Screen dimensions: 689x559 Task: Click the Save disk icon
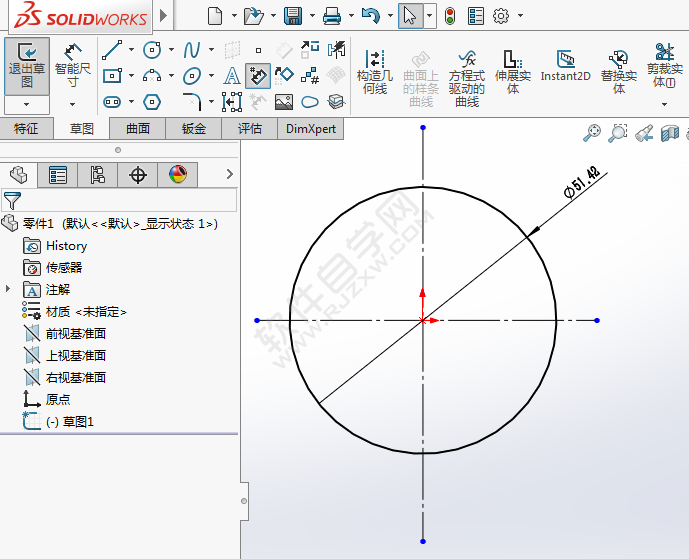292,16
